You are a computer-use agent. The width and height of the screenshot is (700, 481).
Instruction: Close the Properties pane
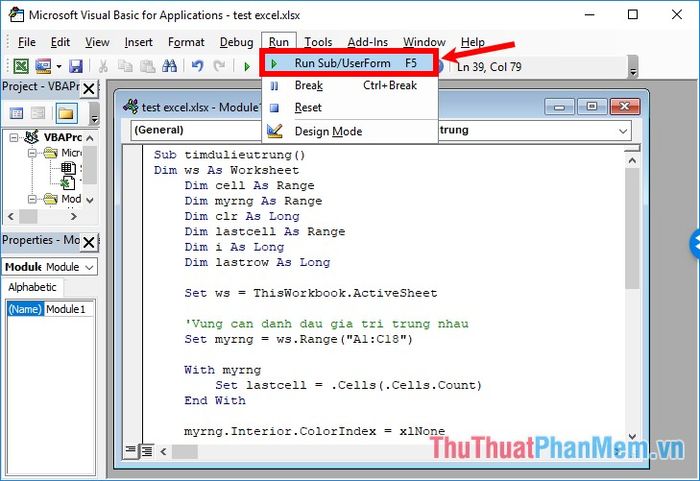click(89, 243)
